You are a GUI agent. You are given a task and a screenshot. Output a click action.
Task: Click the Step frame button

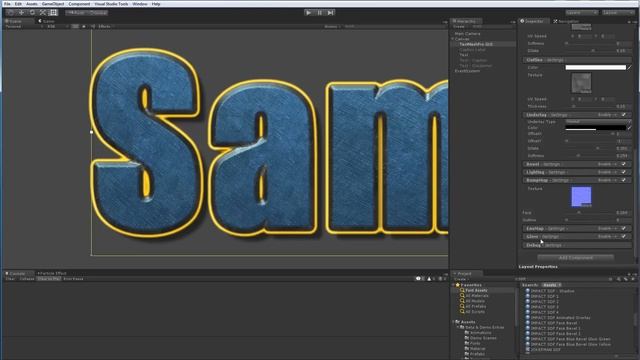(331, 13)
